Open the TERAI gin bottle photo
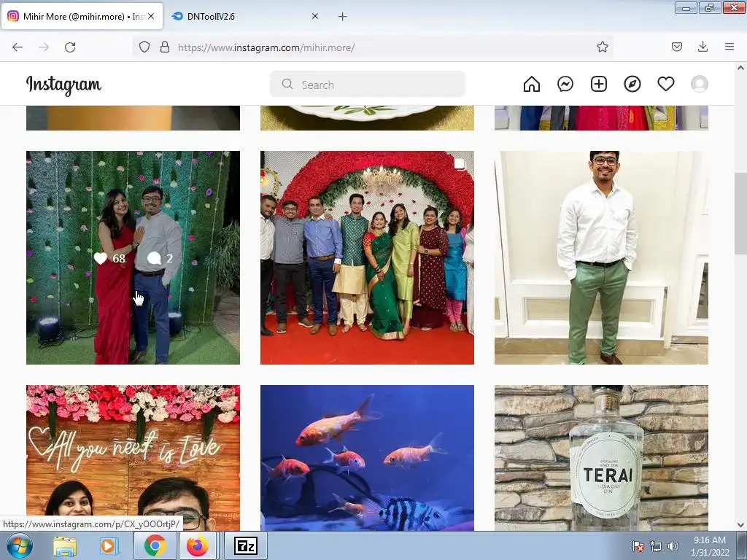Screen dimensions: 747x560 (x=601, y=458)
